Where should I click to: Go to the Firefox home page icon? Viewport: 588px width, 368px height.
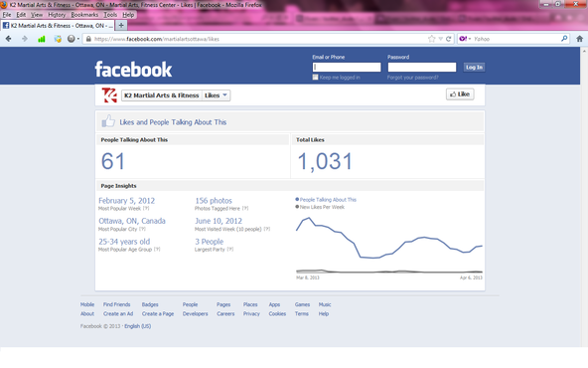[x=579, y=39]
